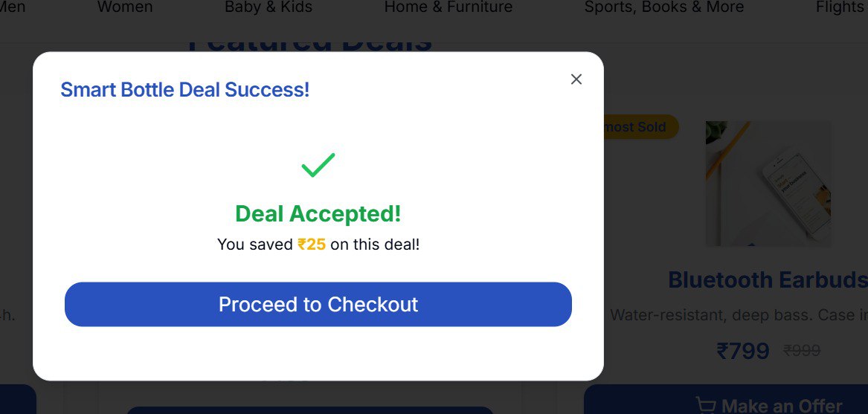Click the highlighted ₹25 savings amount
Screen dimensions: 868x414
[x=312, y=245]
